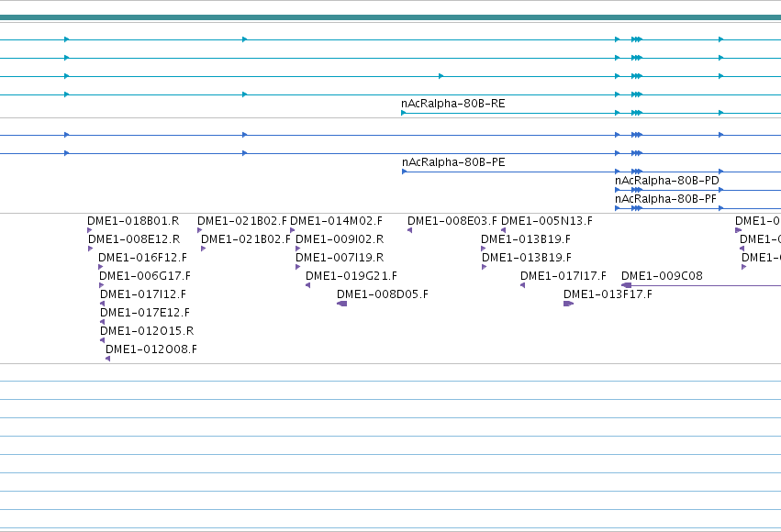Screen dimensions: 781x532
Task: Click the start arrow of nAcRalpha-80B-PE transcript
Action: click(x=405, y=172)
